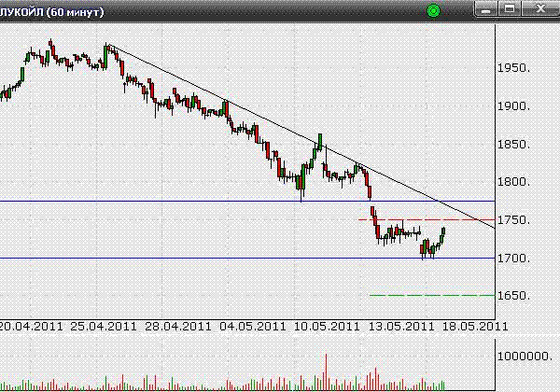Select the green dashed line at 1650
560x392 pixels.
click(432, 295)
